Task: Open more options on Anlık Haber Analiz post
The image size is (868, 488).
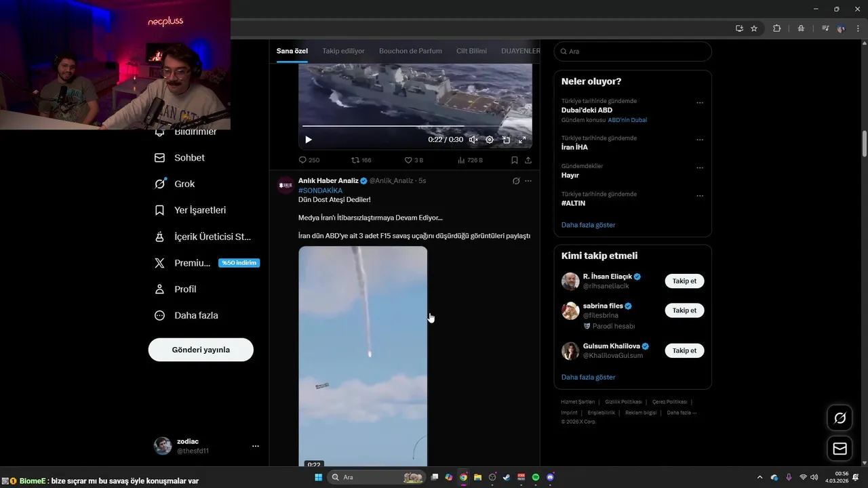Action: pos(528,181)
